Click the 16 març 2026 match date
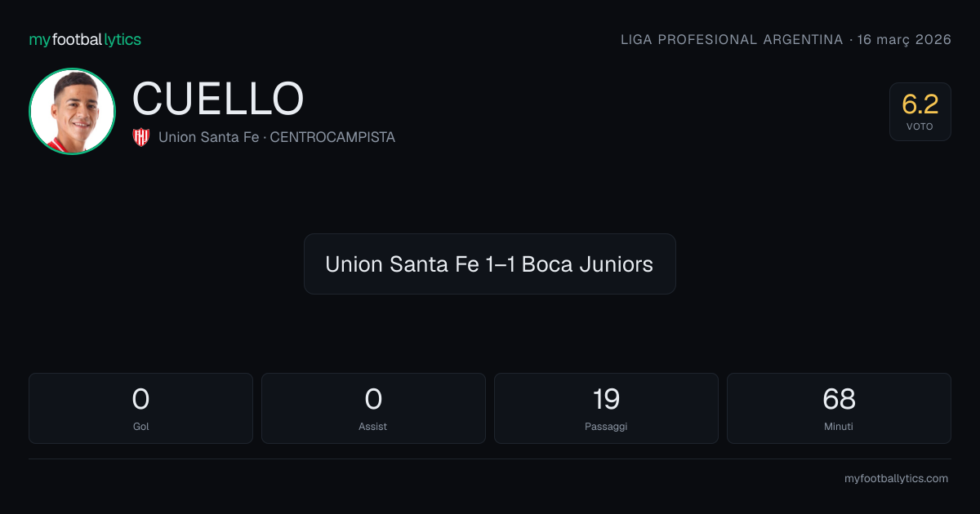980x514 pixels. pos(904,40)
